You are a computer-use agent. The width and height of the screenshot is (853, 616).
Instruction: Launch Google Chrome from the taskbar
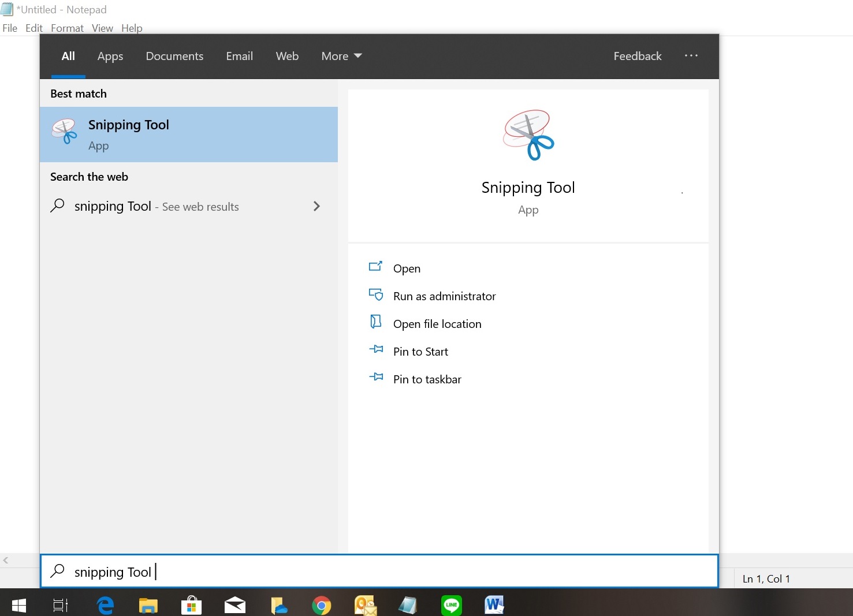pos(322,605)
